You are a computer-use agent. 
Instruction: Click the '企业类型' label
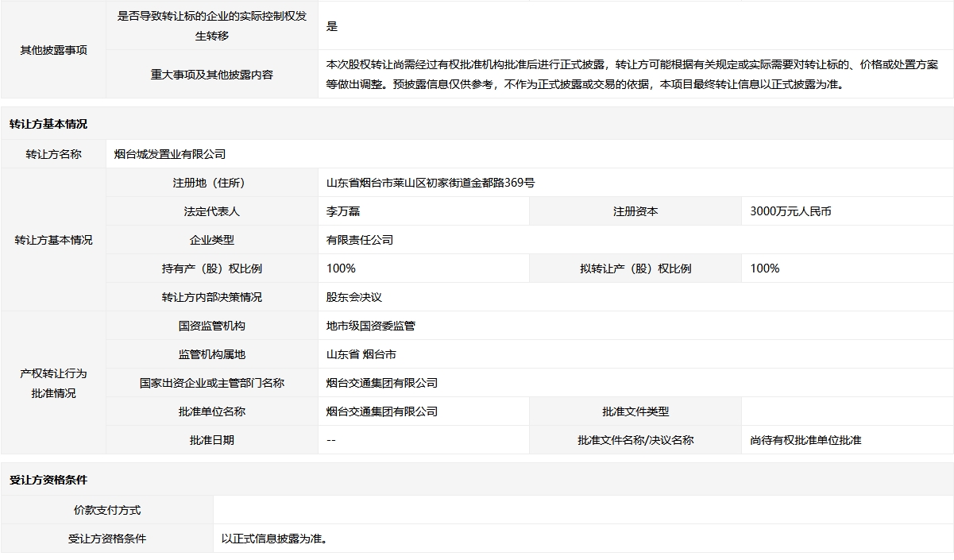coord(211,240)
